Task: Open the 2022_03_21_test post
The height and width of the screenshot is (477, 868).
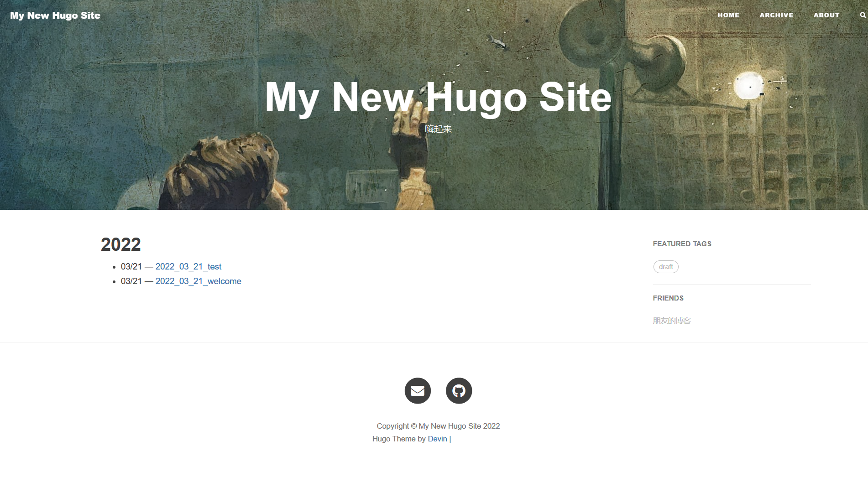Action: 188,267
